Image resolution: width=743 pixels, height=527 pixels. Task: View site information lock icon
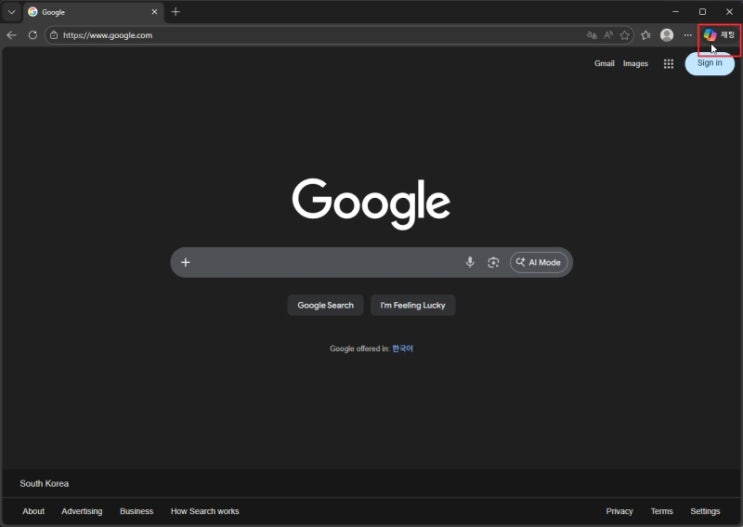54,35
